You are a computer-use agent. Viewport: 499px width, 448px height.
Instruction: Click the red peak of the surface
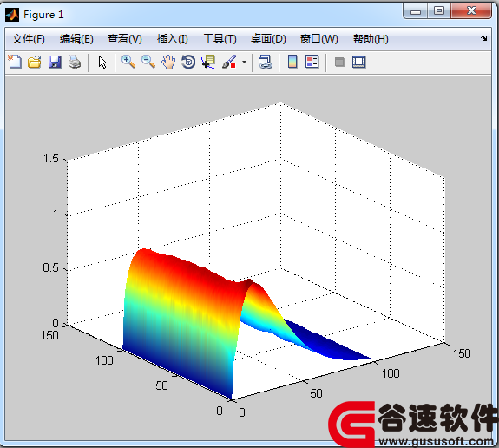click(x=145, y=253)
